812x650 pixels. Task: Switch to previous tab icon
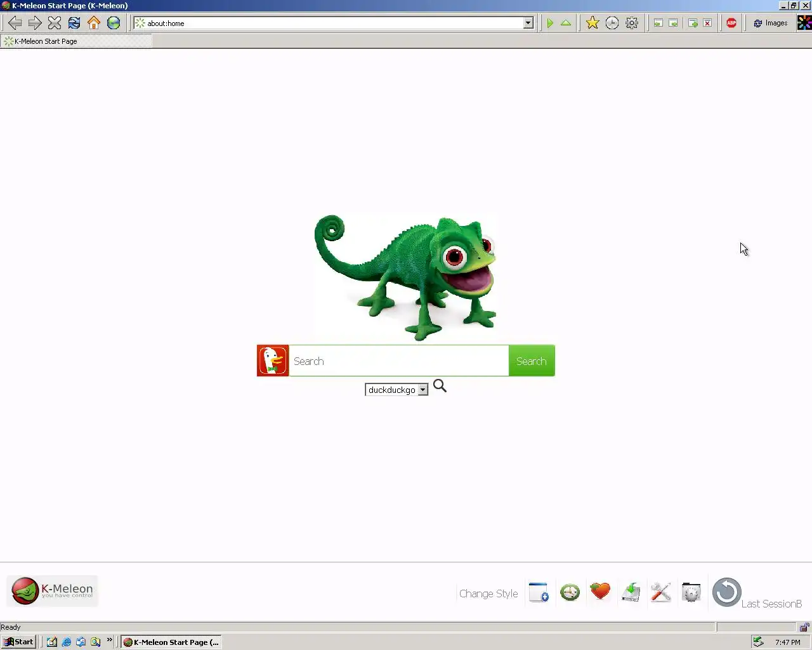coord(658,23)
